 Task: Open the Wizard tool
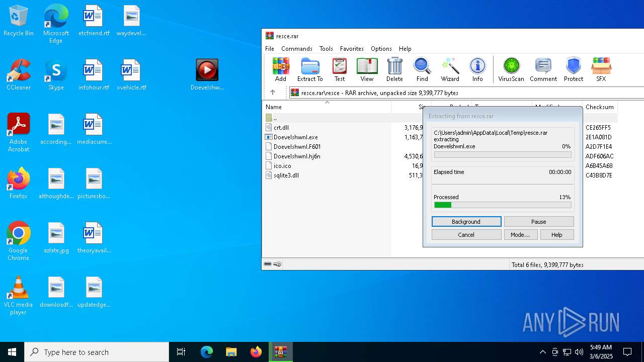tap(450, 69)
